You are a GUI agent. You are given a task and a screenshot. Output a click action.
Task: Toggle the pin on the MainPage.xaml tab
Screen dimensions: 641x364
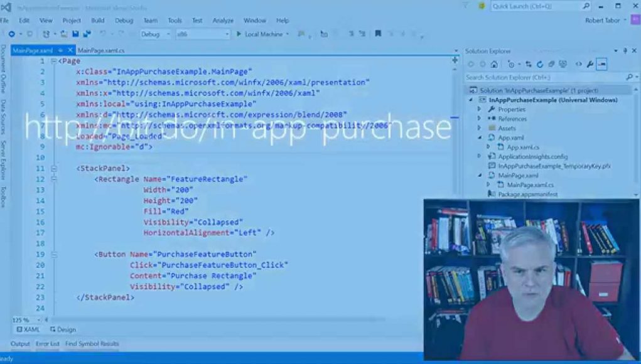tap(60, 50)
